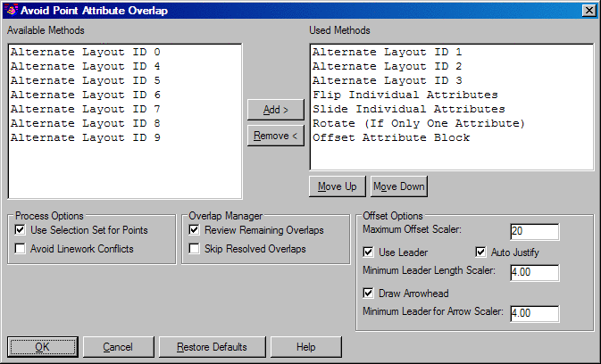Viewport: 601px width, 364px height.
Task: Select Alternate Layout ID 5 in Available Methods
Action: pyautogui.click(x=86, y=80)
